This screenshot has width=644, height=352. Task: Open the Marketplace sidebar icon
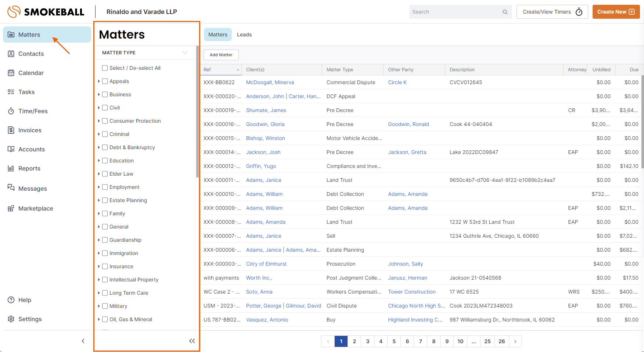click(x=11, y=208)
